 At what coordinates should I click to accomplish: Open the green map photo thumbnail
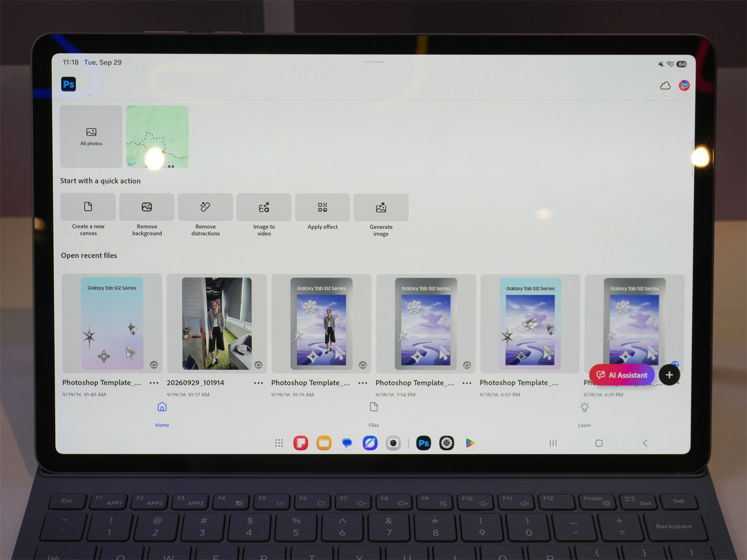pos(157,136)
